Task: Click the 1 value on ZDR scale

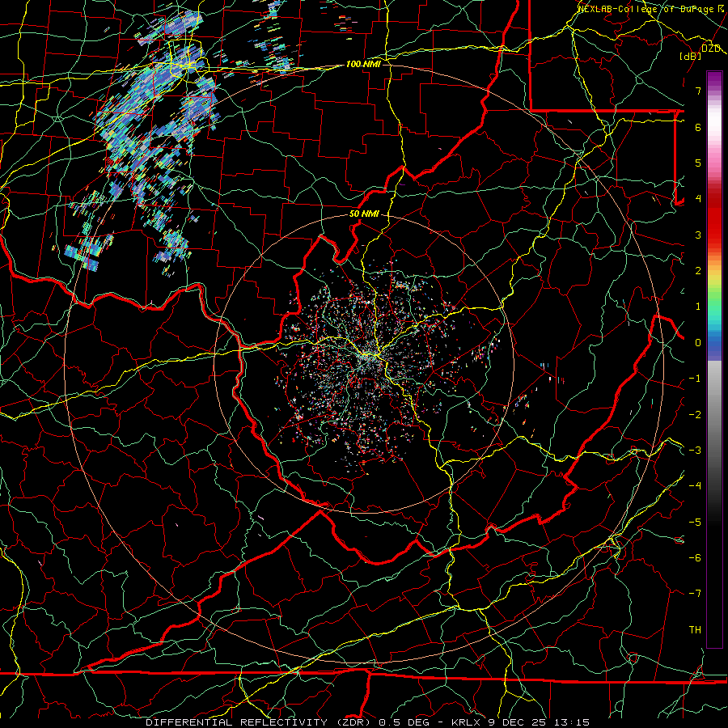Action: [x=698, y=307]
